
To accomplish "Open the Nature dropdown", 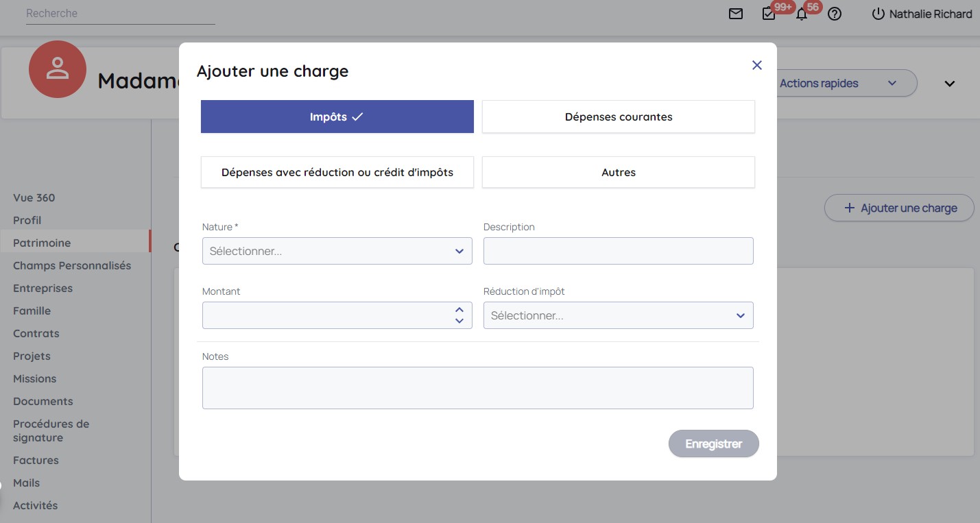I will (x=337, y=251).
